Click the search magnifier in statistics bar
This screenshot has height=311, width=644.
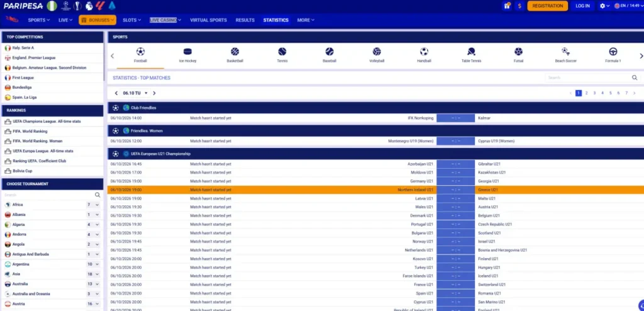coord(635,78)
